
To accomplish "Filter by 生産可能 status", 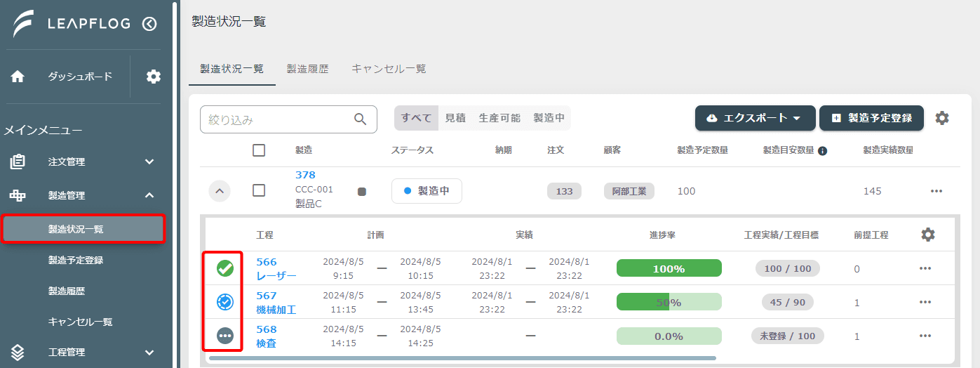I will point(499,118).
